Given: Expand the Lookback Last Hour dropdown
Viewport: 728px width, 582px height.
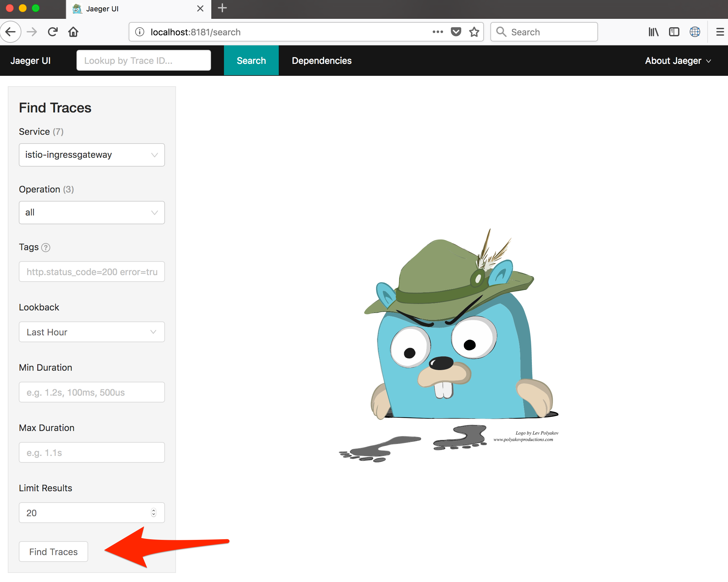Looking at the screenshot, I should click(91, 332).
